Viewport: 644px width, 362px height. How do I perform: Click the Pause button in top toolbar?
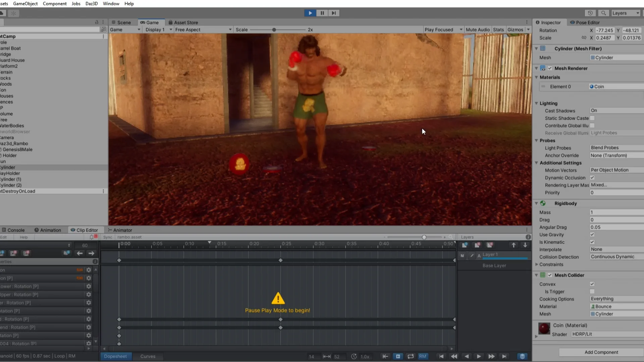[322, 13]
